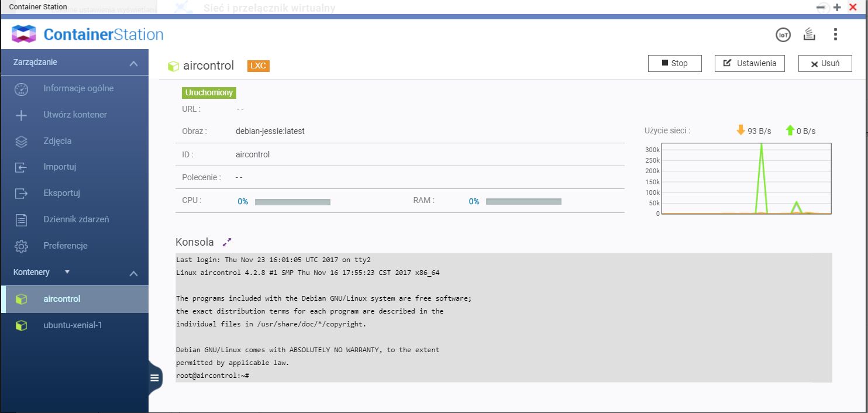868x413 pixels.
Task: Click the Uruchomiony status badge
Action: [209, 92]
